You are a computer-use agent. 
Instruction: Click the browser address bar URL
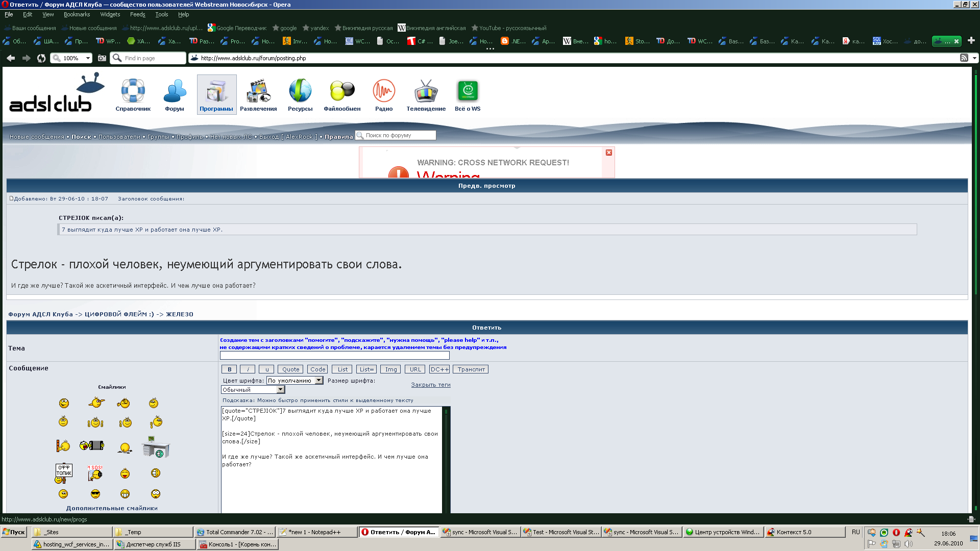tap(572, 58)
